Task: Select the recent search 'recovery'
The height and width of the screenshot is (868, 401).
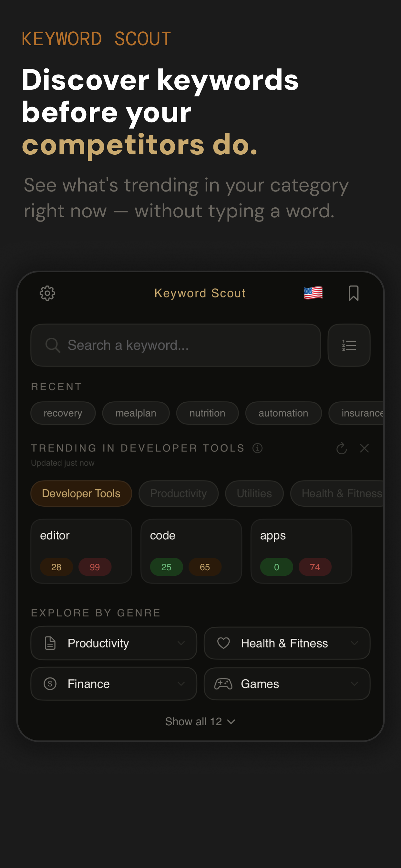Action: (x=63, y=413)
